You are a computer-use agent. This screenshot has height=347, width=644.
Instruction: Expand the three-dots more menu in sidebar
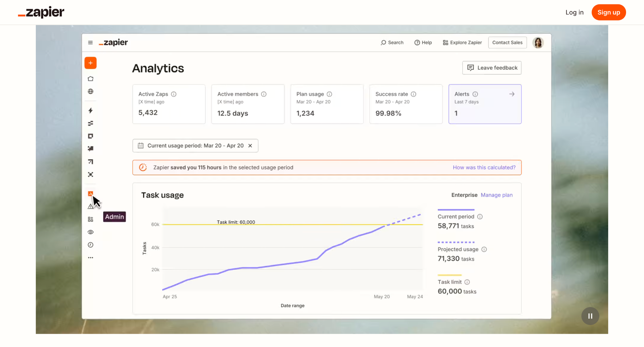point(91,257)
